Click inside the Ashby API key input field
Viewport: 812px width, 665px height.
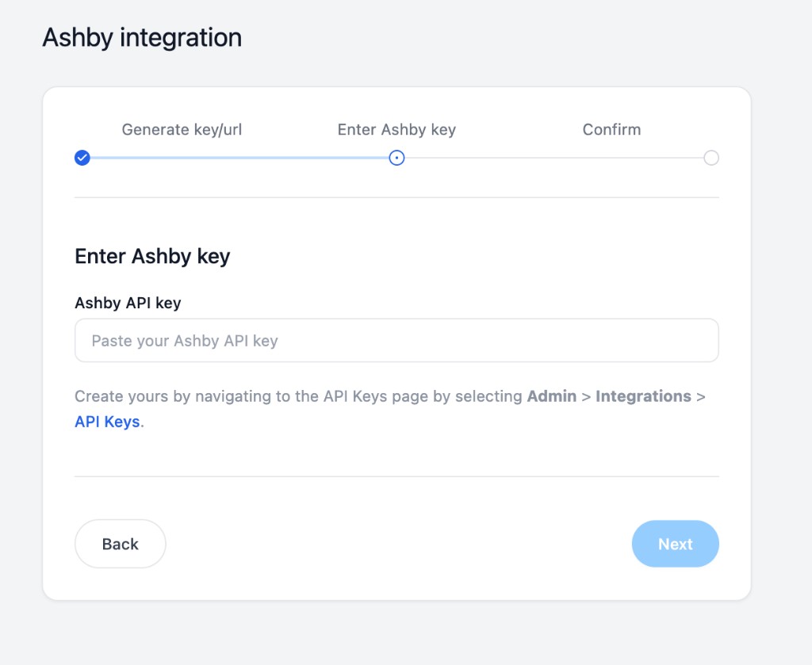(396, 340)
